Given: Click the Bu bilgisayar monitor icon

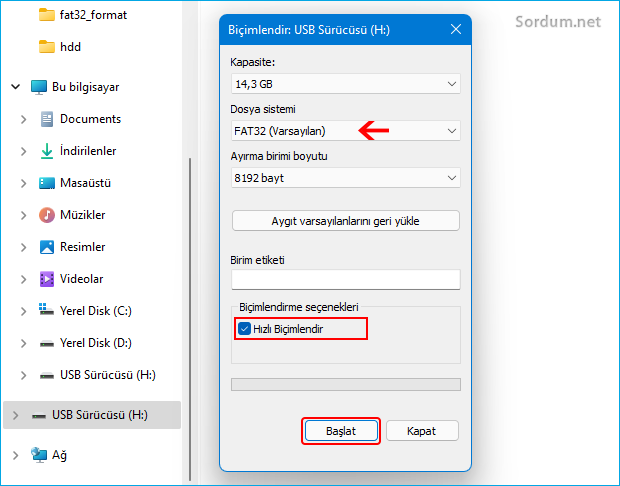Looking at the screenshot, I should (39, 87).
